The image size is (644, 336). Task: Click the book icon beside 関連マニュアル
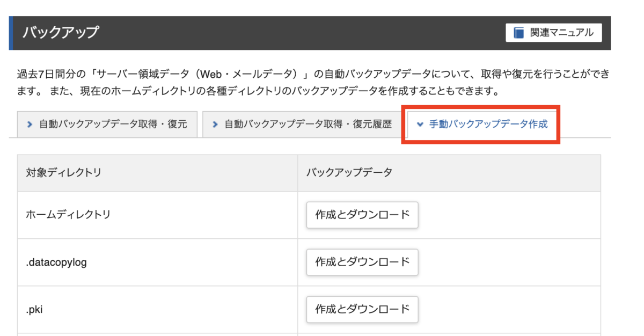tap(518, 33)
